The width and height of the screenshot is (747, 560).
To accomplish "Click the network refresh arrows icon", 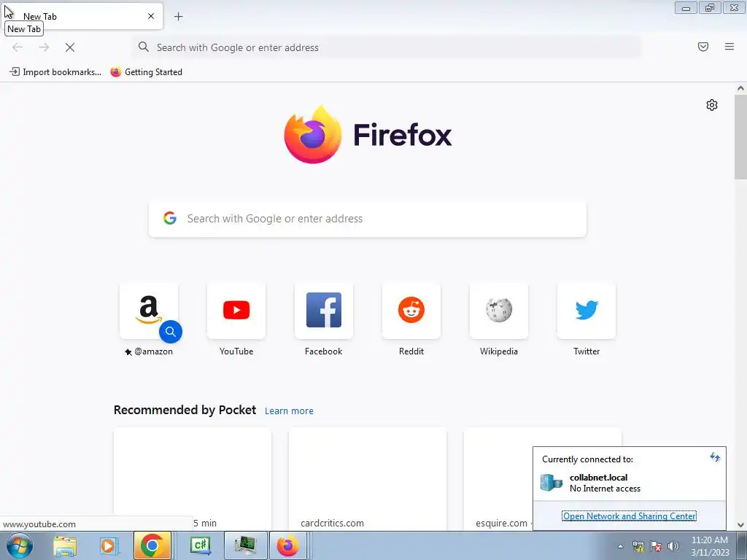I will 715,457.
